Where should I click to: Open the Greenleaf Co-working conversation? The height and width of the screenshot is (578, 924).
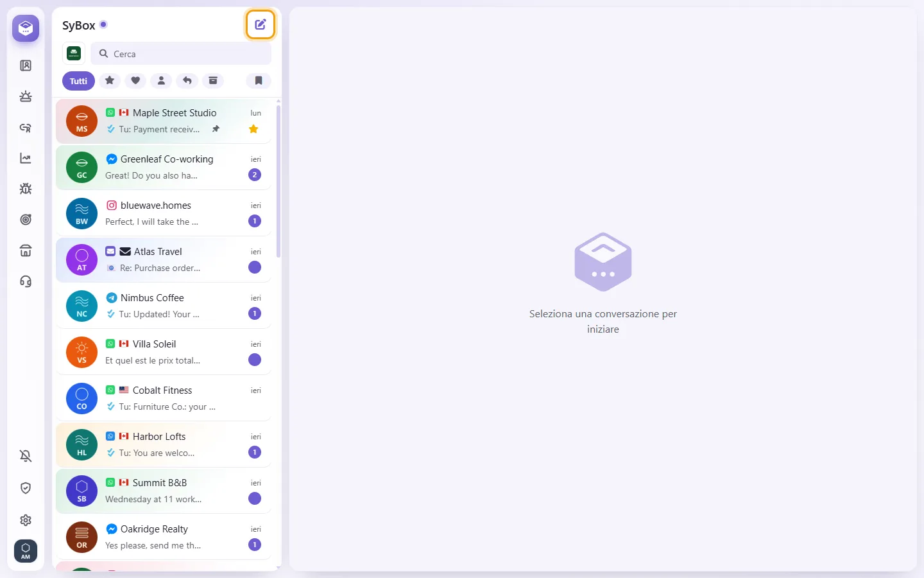tap(164, 167)
